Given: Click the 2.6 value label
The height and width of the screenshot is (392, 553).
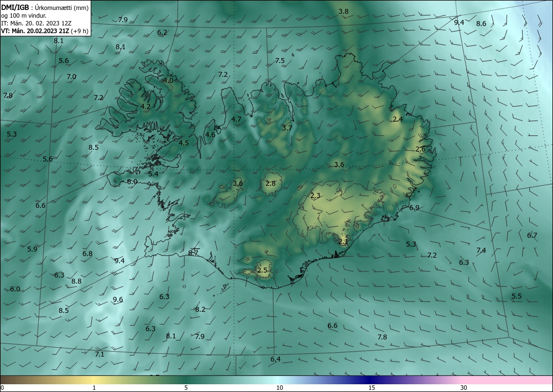Looking at the screenshot, I should [x=420, y=149].
